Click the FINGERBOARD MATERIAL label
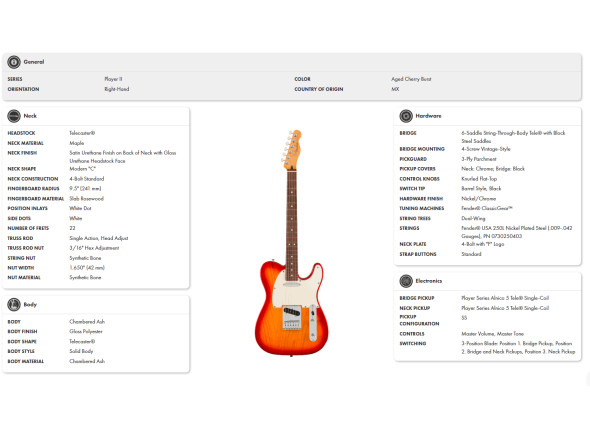This screenshot has height=434, width=590. pos(36,198)
